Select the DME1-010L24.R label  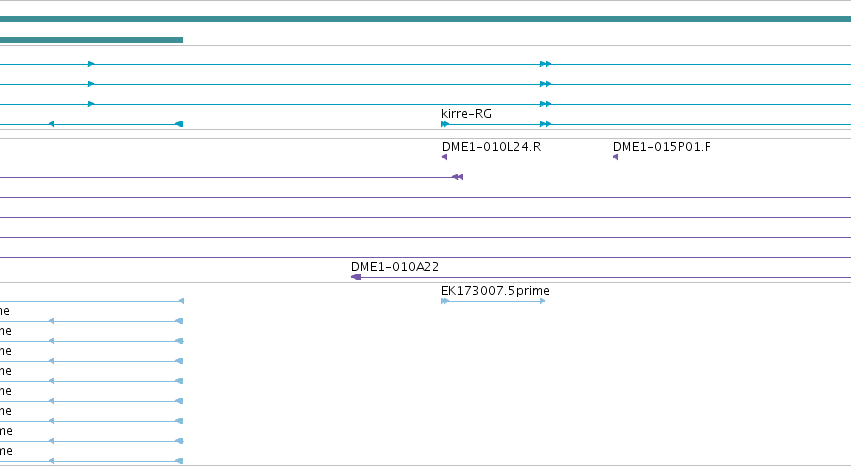(x=491, y=147)
